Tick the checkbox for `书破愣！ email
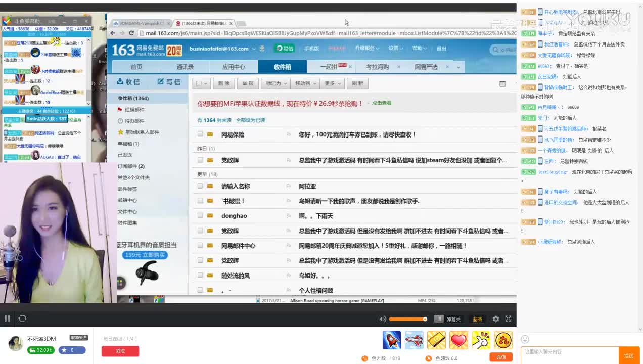Screen dimensions: 643x364 pyautogui.click(x=200, y=201)
